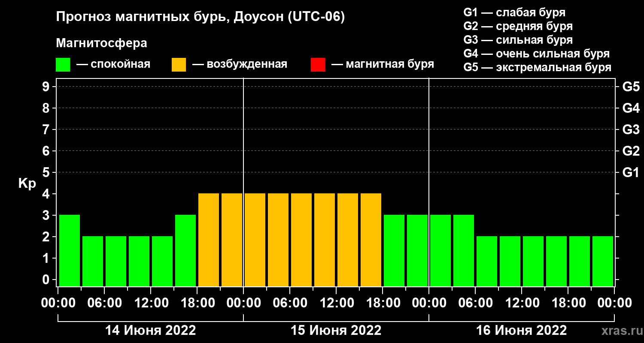Click the orange 'возбужденная' legend swatch
Screen dimensions: 644x343
tap(179, 65)
